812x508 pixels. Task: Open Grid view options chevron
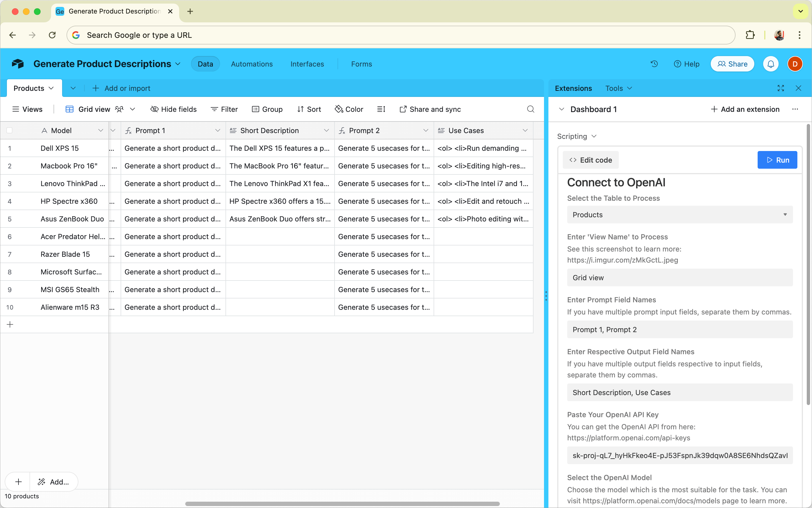[132, 109]
